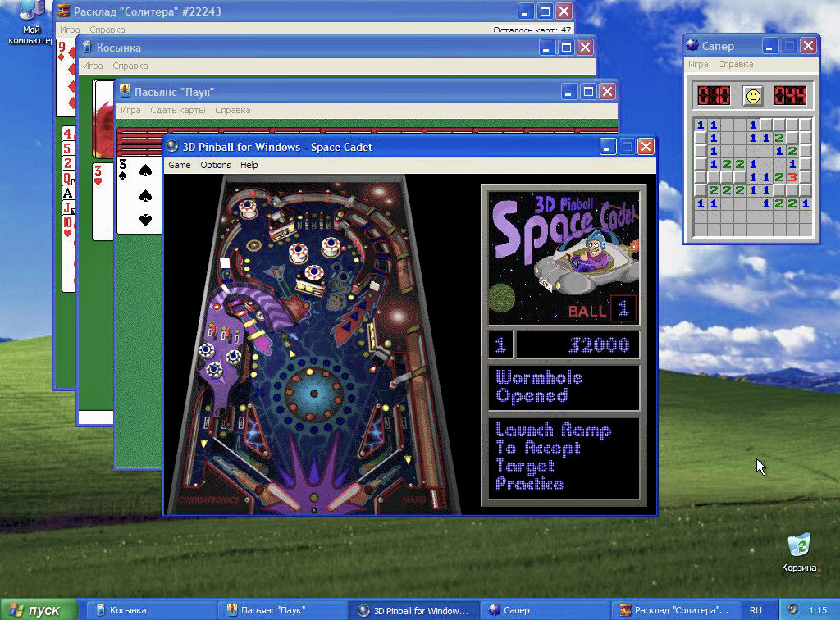Activate Расклад Солитера taskbar button
Screen dimensions: 840x620
click(676, 610)
